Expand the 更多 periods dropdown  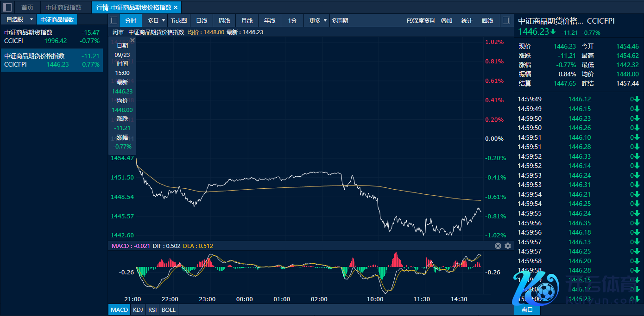click(x=325, y=20)
